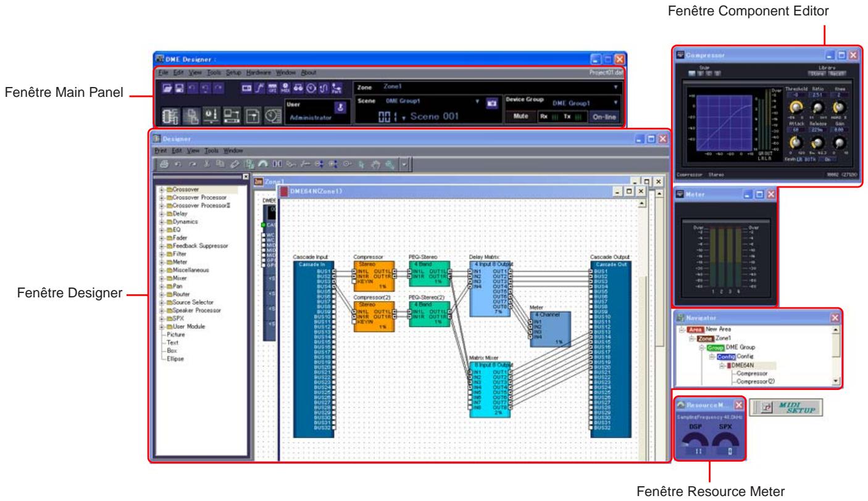Screen dimensions: 868x501
Task: Click the Ratio knob in Compressor
Action: point(817,107)
